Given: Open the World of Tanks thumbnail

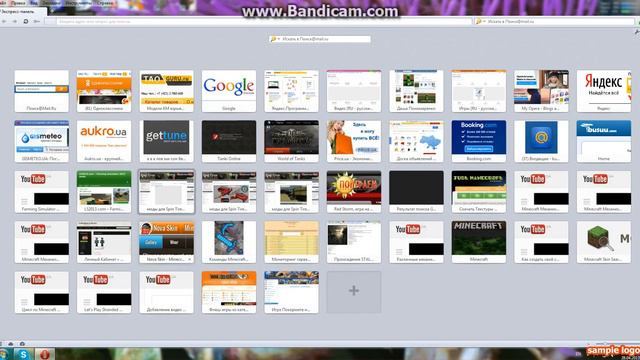Looking at the screenshot, I should [x=291, y=141].
